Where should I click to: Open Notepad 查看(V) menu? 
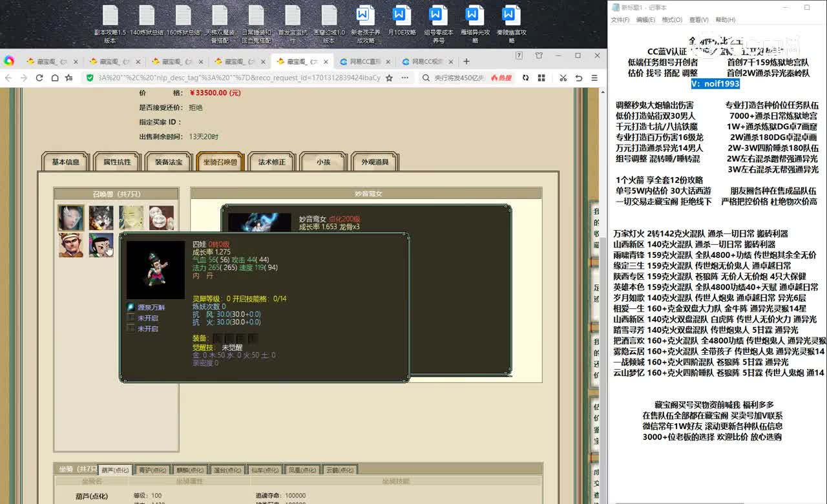[698, 20]
